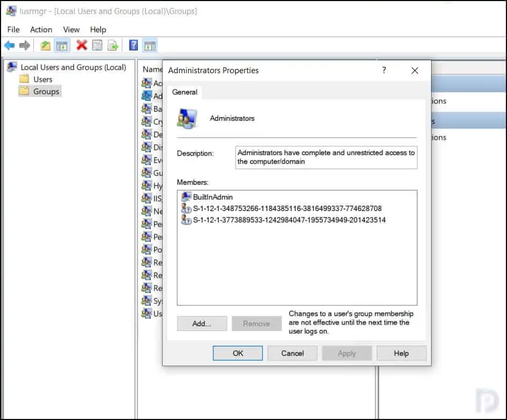Select the Users folder in tree

click(x=43, y=80)
